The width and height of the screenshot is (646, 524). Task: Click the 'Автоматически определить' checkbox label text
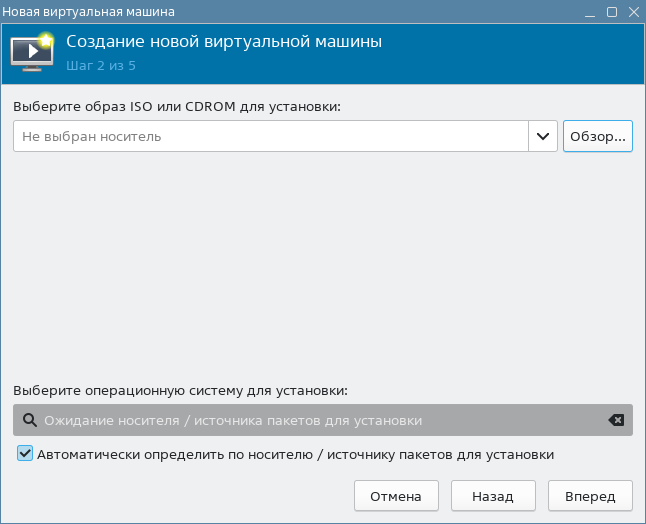pyautogui.click(x=295, y=454)
